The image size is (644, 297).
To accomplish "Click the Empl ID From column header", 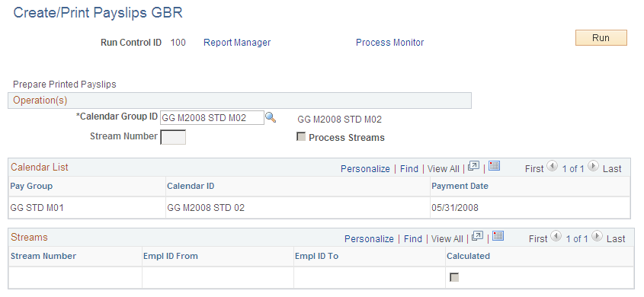I will tap(171, 256).
